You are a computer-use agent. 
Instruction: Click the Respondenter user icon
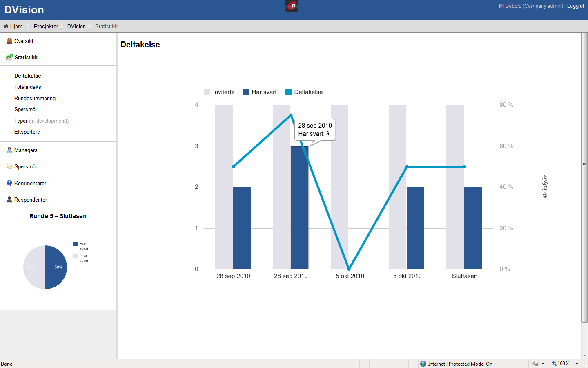[9, 200]
